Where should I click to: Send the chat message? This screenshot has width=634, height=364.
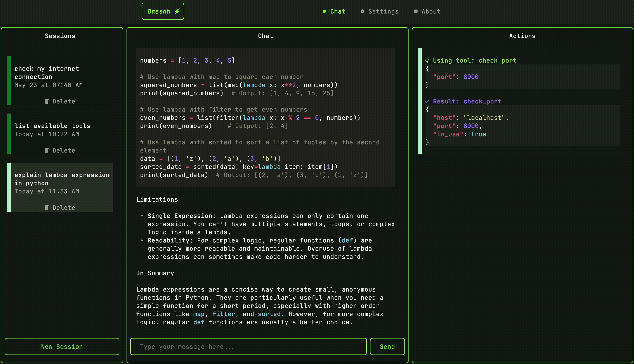tap(387, 347)
